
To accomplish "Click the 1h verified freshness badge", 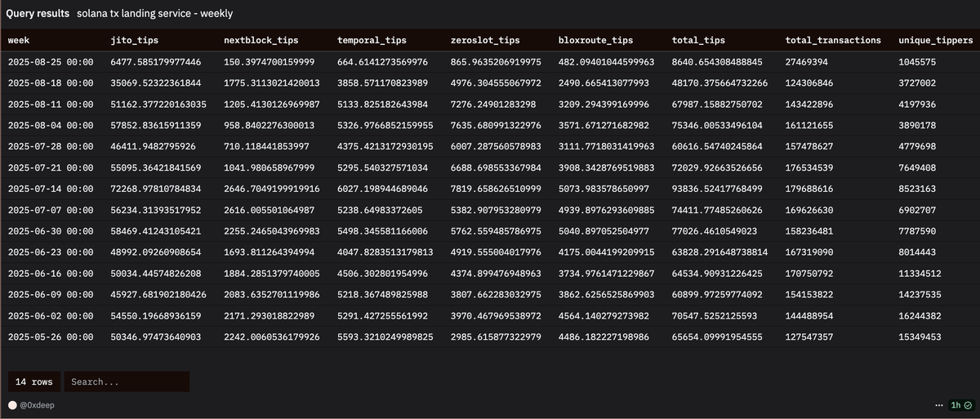I will [x=960, y=405].
